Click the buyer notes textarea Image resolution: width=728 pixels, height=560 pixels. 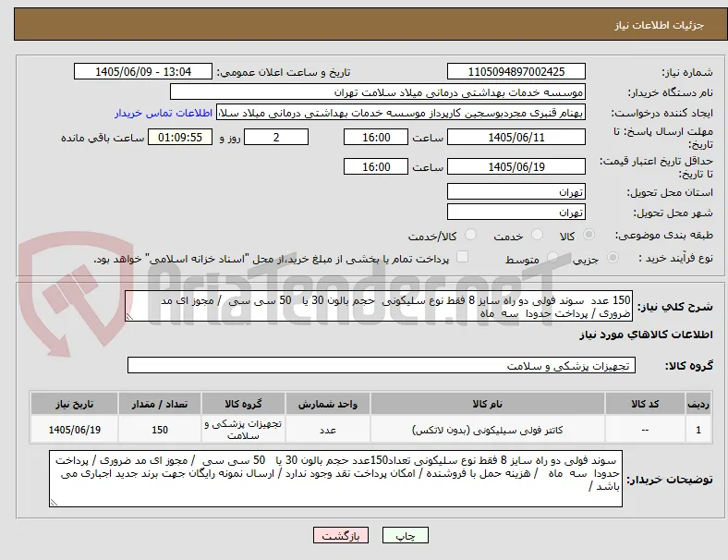coord(335,479)
